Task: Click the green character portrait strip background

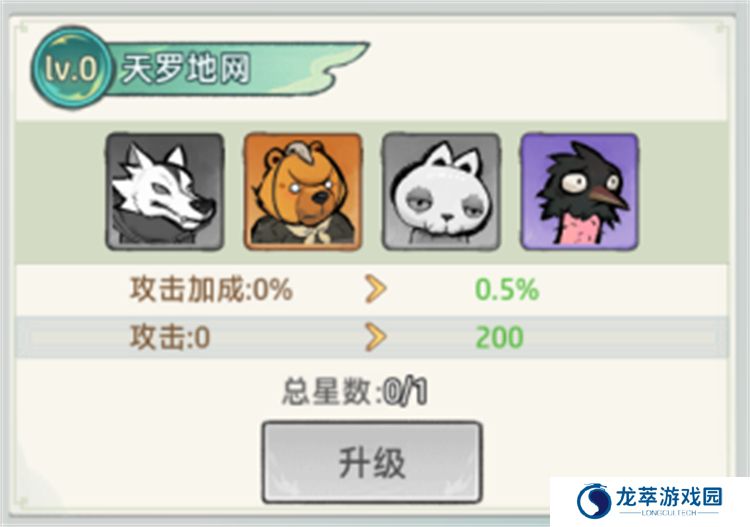Action: pos(372,192)
